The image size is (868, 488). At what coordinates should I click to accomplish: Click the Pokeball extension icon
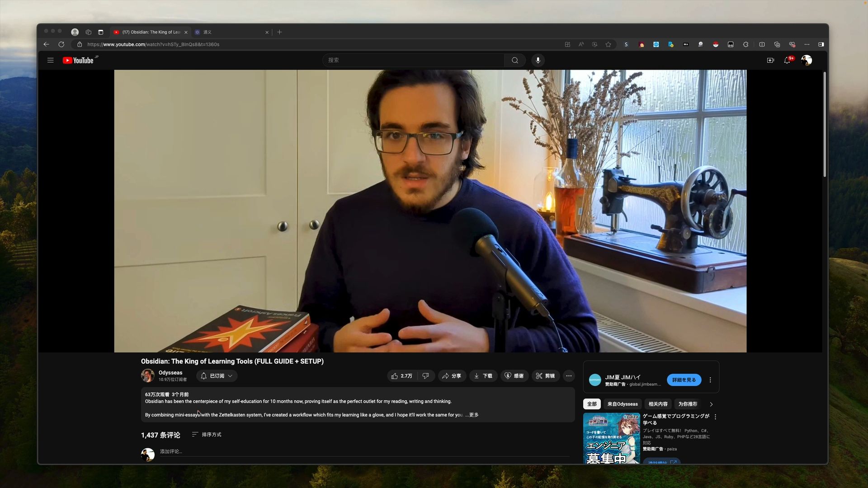click(716, 44)
